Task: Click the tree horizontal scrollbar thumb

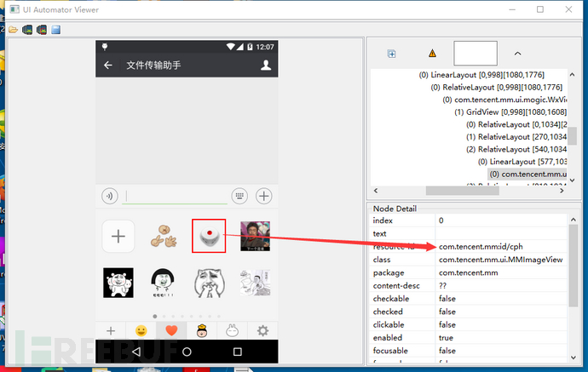Action: pyautogui.click(x=463, y=191)
